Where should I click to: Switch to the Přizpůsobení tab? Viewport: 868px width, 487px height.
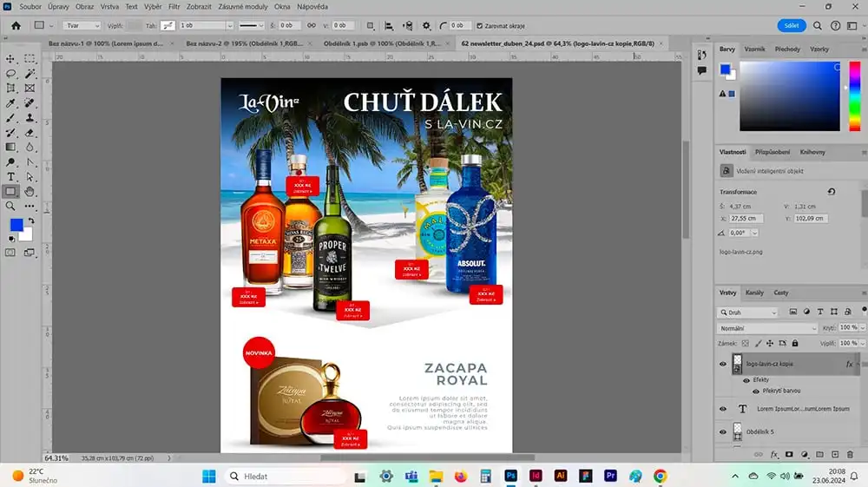773,152
